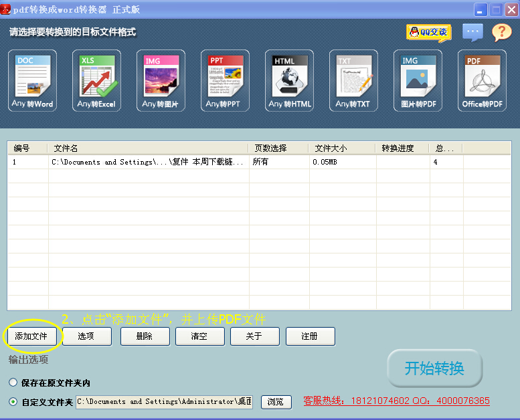
Task: Select the Any转Word conversion format
Action: 32,80
